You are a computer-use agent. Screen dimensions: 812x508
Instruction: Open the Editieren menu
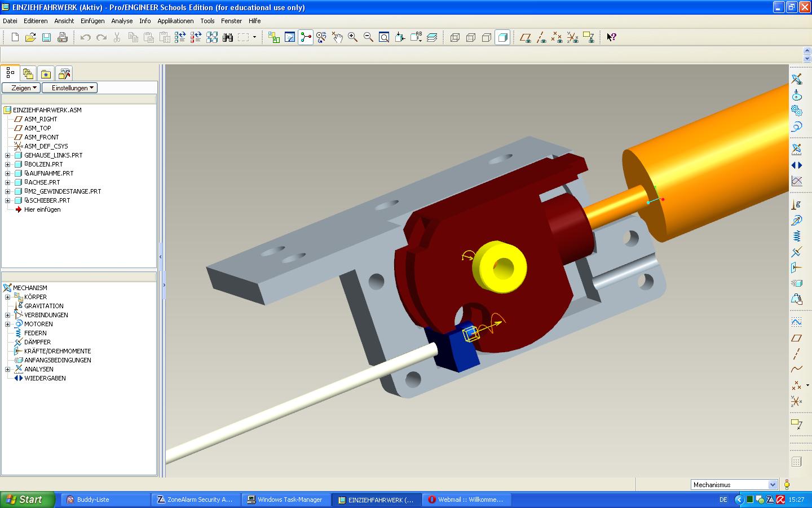point(36,21)
